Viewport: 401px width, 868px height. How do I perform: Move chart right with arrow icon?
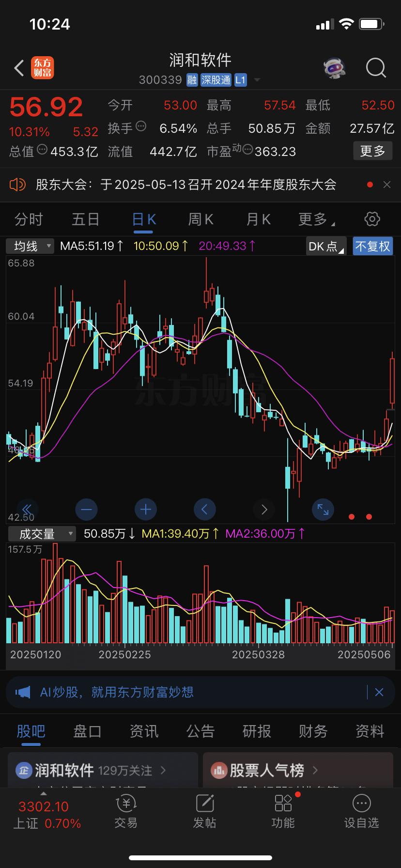tap(264, 510)
